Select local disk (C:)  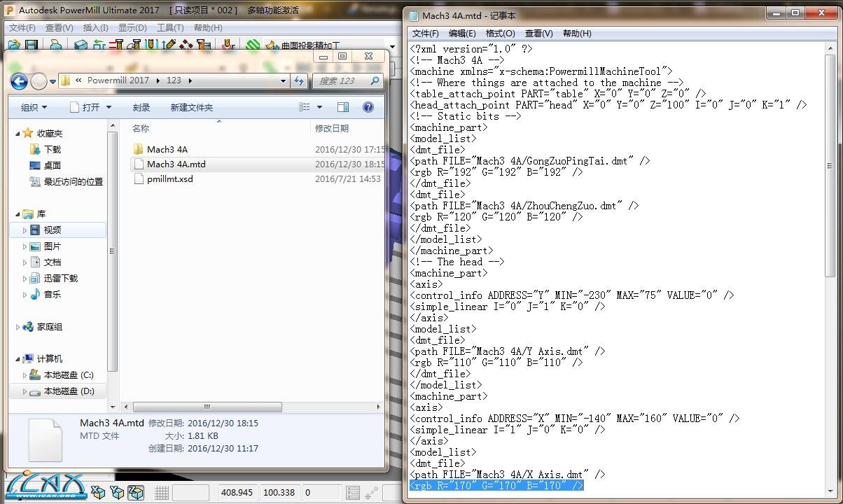[x=62, y=374]
